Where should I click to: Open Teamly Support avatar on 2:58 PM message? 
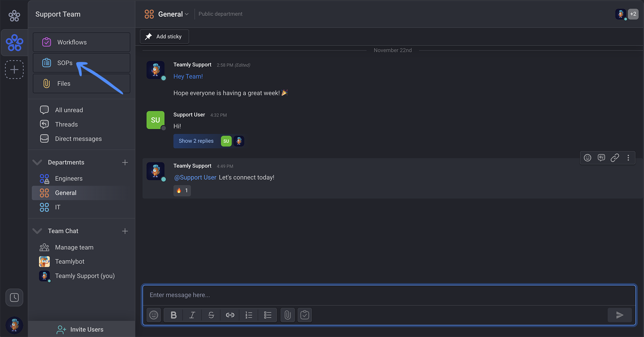coord(156,70)
